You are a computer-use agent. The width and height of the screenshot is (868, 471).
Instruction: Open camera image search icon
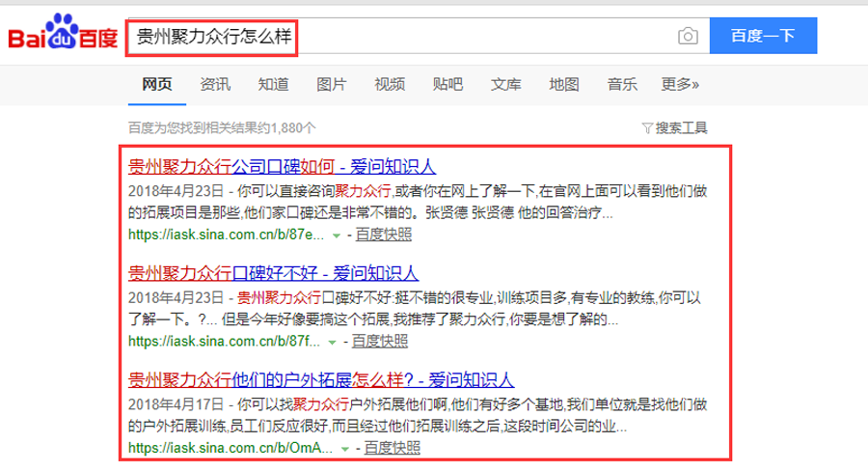tap(688, 36)
